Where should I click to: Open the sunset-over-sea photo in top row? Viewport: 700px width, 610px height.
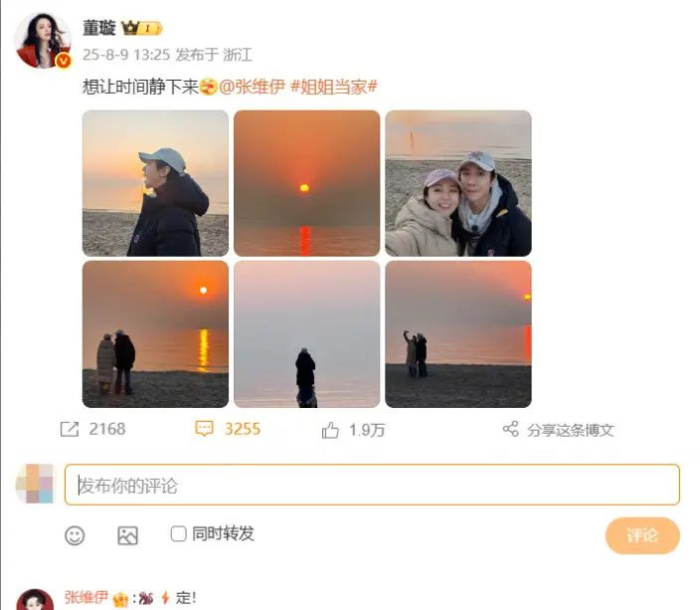tap(306, 183)
